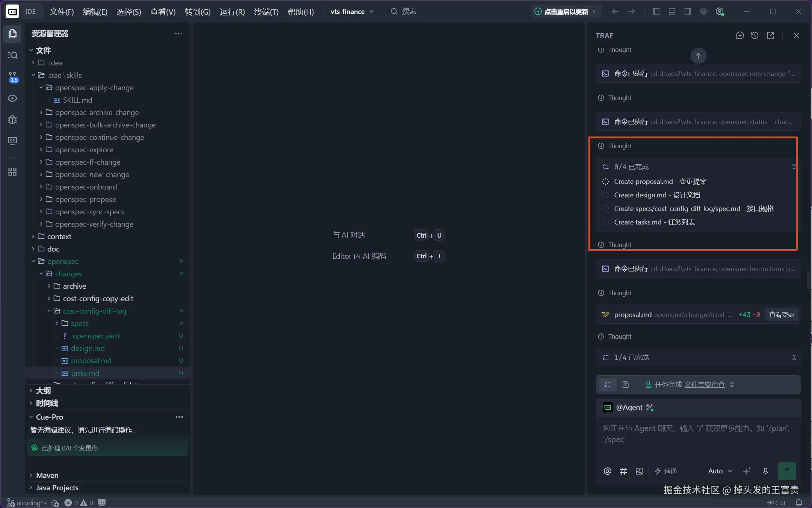812x508 pixels.
Task: Open the 查看(V) menu
Action: (163, 12)
